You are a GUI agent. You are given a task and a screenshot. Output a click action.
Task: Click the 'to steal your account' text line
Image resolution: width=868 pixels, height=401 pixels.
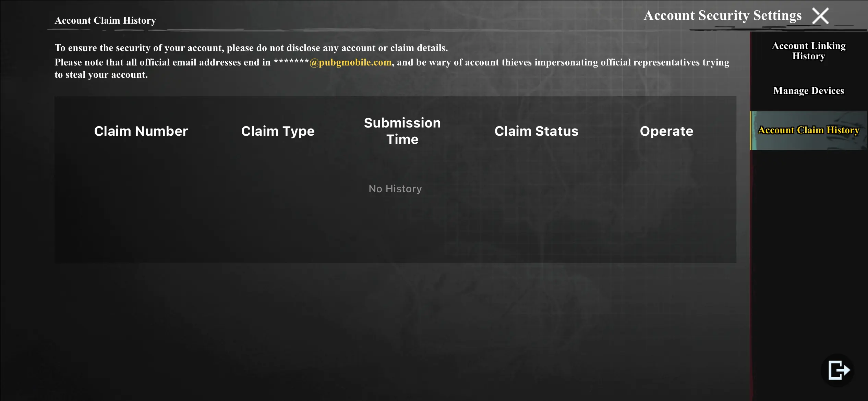pyautogui.click(x=101, y=75)
